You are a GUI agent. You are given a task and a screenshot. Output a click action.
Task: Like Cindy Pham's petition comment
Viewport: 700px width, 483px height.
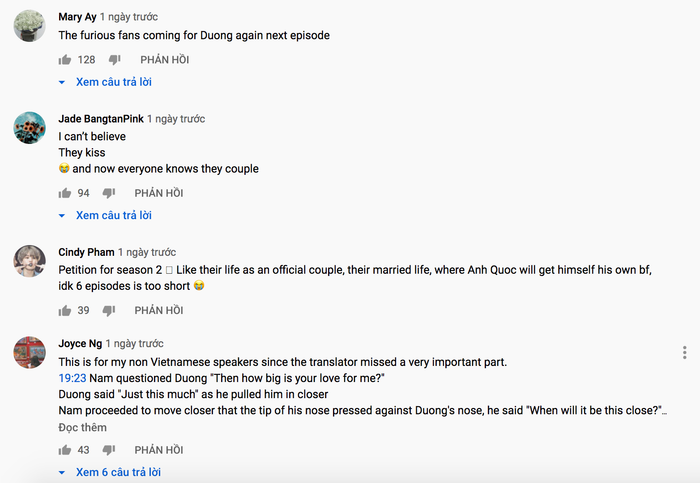coord(64,310)
